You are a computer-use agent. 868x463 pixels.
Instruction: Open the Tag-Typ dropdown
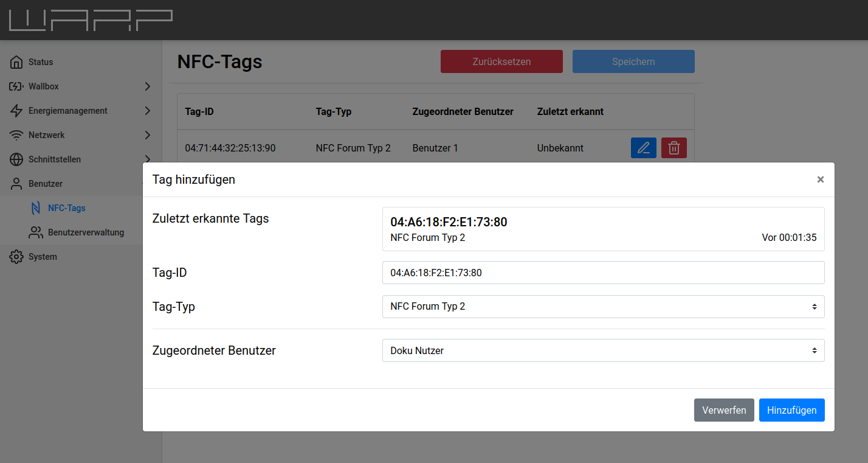pos(603,307)
